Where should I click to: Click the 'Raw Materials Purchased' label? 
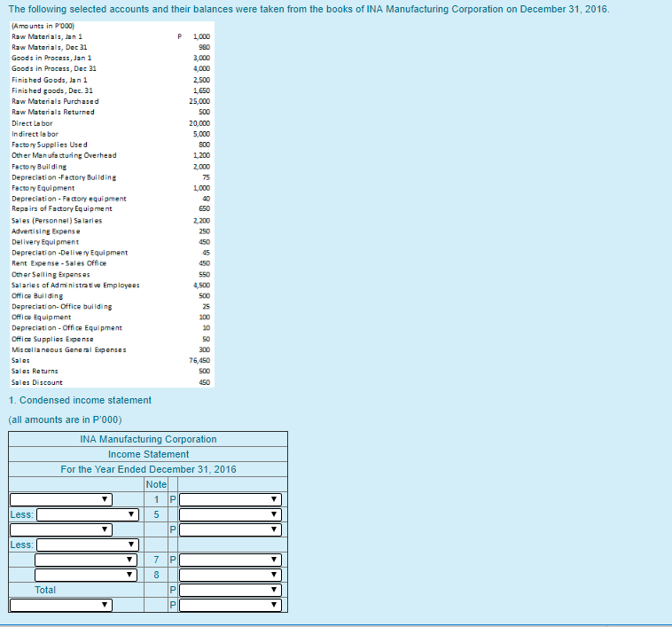tap(55, 101)
